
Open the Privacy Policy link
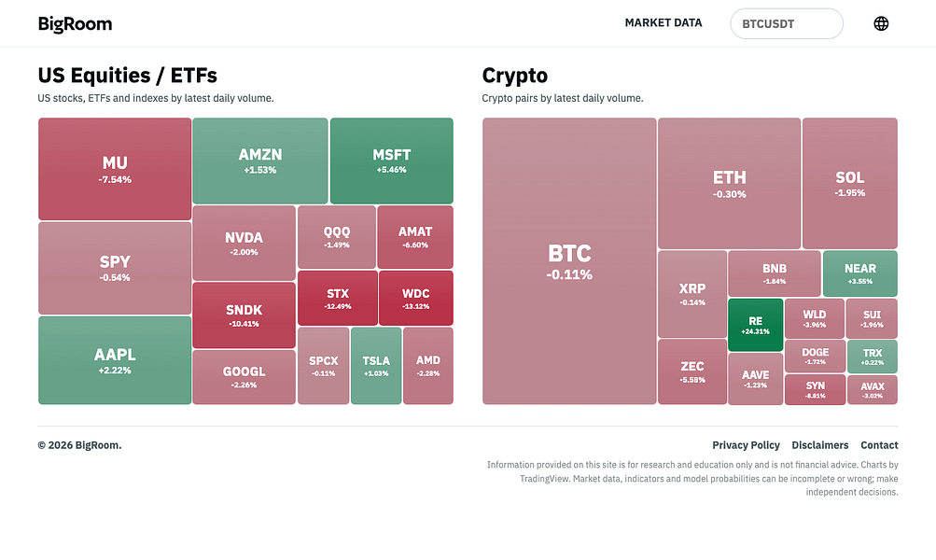pyautogui.click(x=747, y=445)
